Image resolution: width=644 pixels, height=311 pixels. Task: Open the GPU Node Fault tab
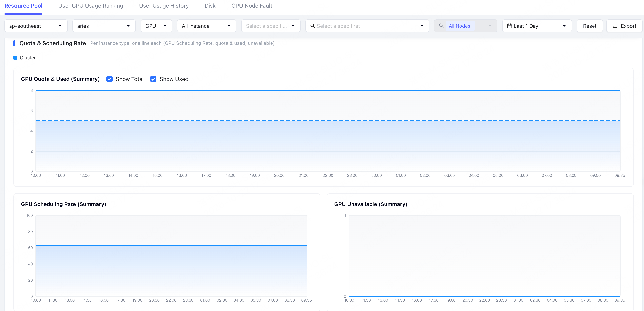coord(252,6)
